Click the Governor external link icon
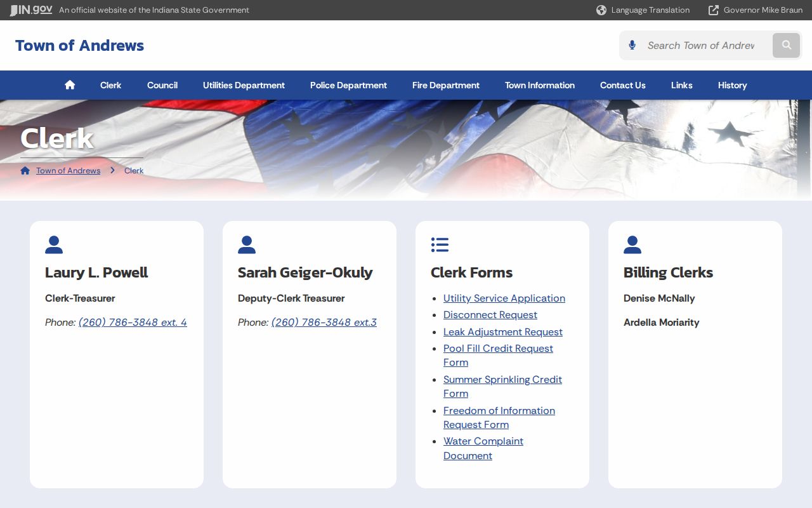The width and height of the screenshot is (812, 508). click(x=714, y=10)
